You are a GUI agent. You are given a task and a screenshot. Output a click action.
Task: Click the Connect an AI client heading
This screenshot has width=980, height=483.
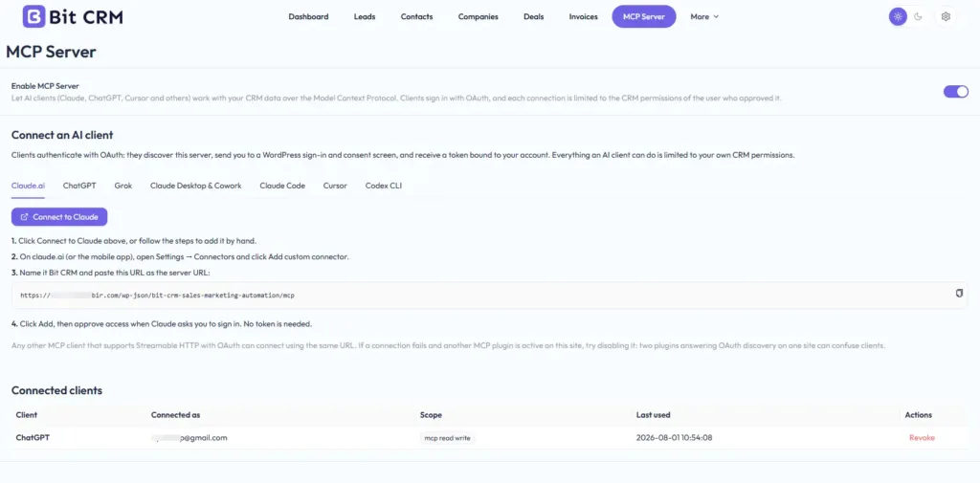pyautogui.click(x=62, y=135)
